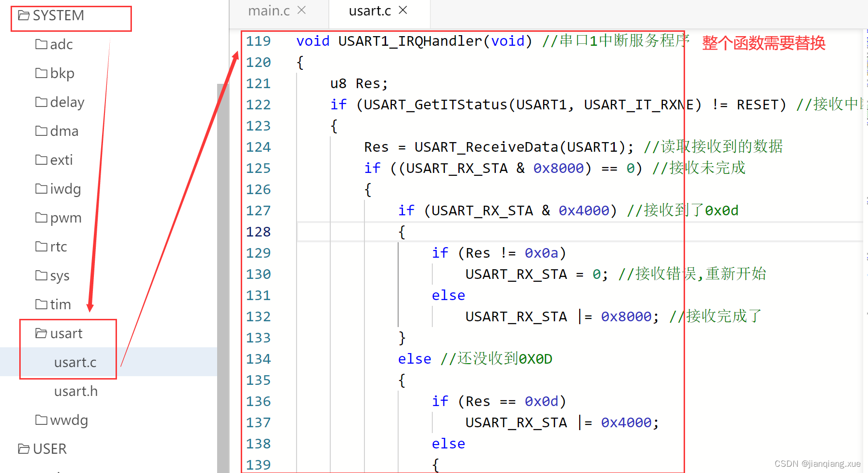Open the iwdg folder

pyautogui.click(x=58, y=189)
